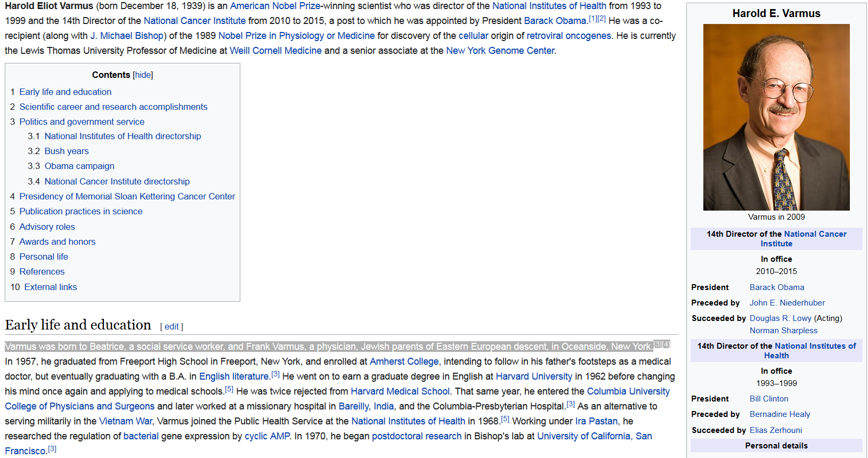This screenshot has width=868, height=458.
Task: Open National Cancer Institute directorship subsection
Action: pyautogui.click(x=117, y=182)
